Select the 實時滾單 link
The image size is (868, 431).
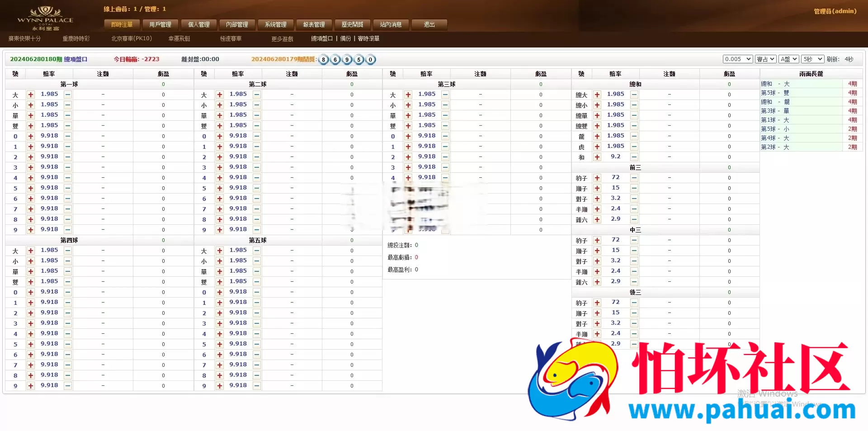pyautogui.click(x=368, y=39)
